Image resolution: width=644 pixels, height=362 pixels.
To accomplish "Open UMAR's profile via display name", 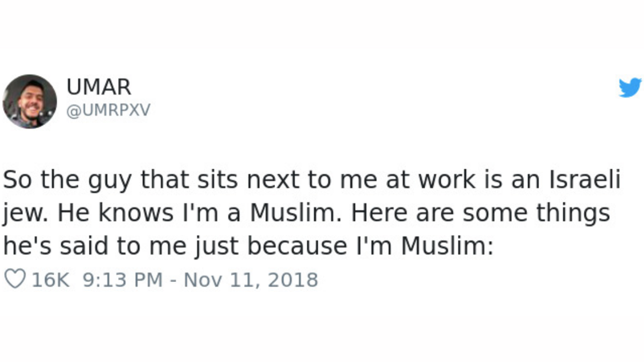I will 99,87.
